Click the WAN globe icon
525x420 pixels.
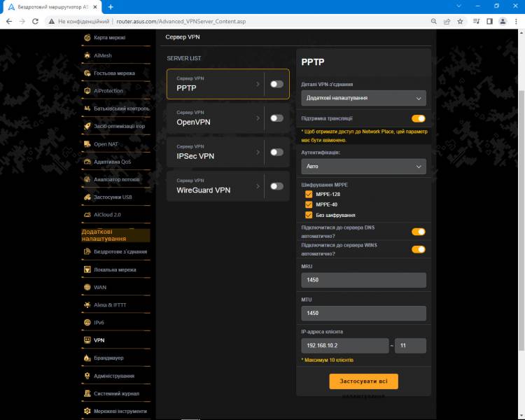coord(87,288)
